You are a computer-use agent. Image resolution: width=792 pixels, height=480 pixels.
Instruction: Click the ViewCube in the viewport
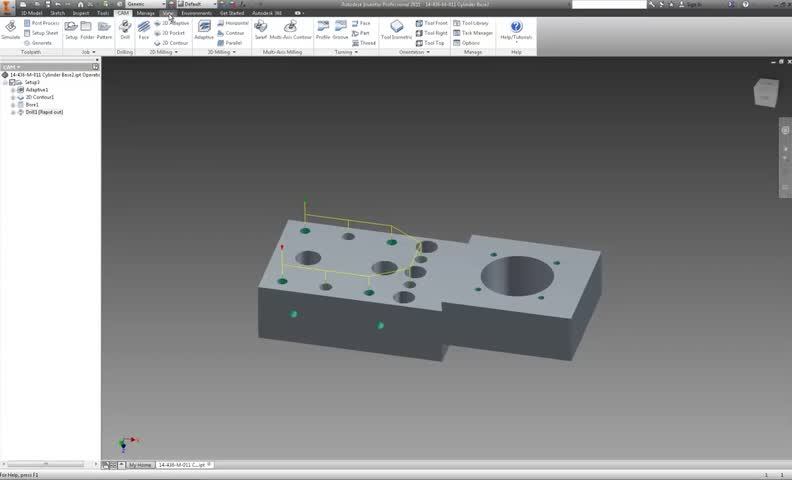(x=766, y=92)
